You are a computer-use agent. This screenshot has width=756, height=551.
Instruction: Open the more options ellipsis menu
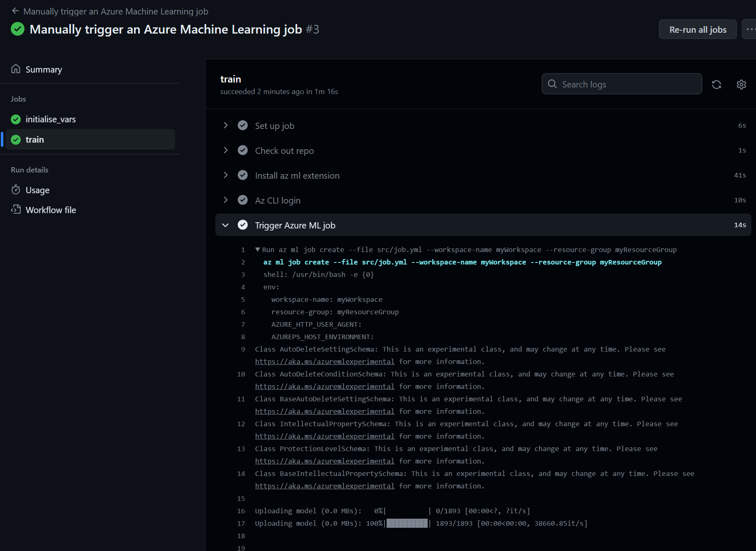click(751, 29)
